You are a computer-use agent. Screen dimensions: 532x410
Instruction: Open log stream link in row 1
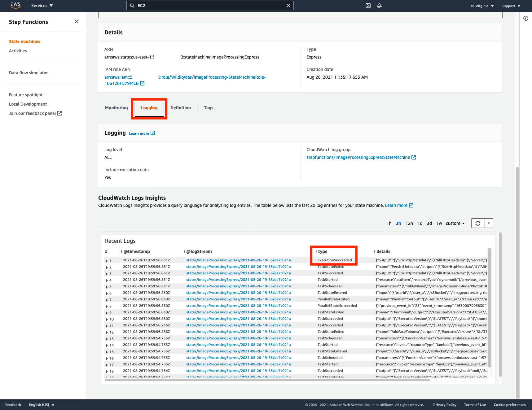[x=239, y=260]
